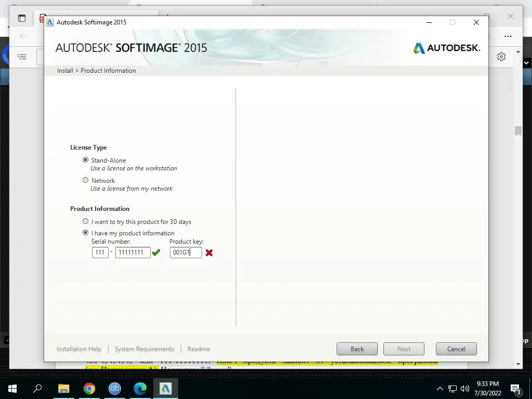Click the scroll-up arrow in background browser
This screenshot has height=399, width=532.
[518, 51]
